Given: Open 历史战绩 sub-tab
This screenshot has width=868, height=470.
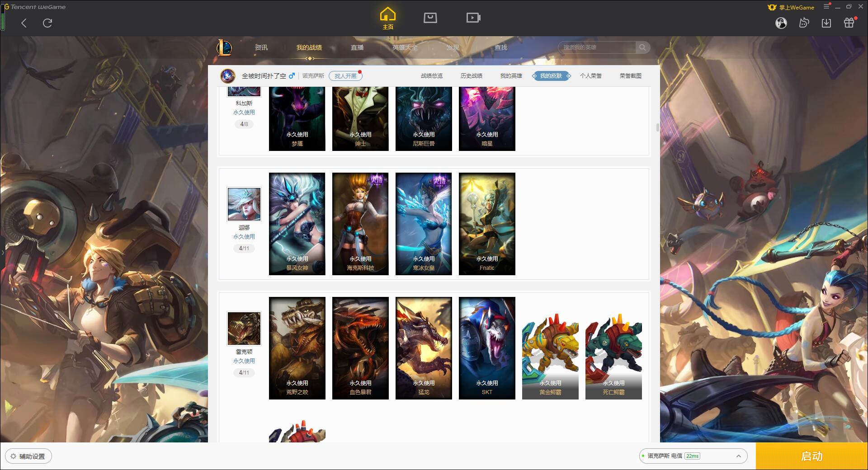Looking at the screenshot, I should [472, 76].
